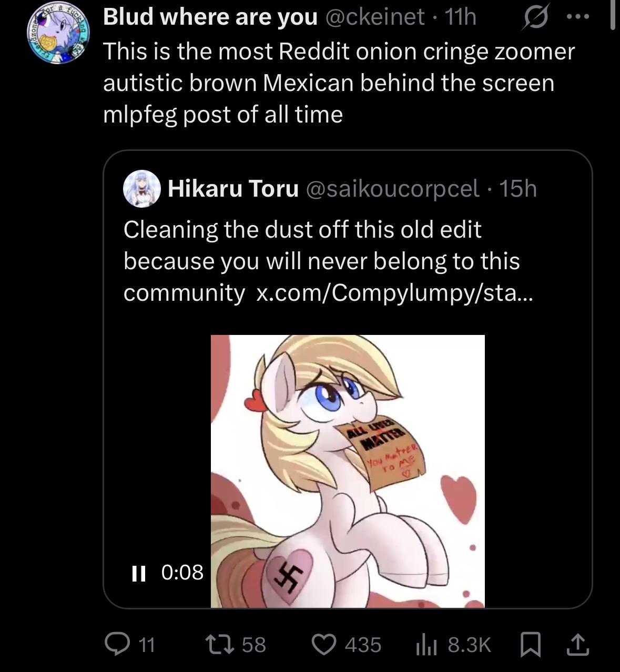Image resolution: width=620 pixels, height=672 pixels.
Task: Click the scrollbar at the right edge
Action: (612, 16)
